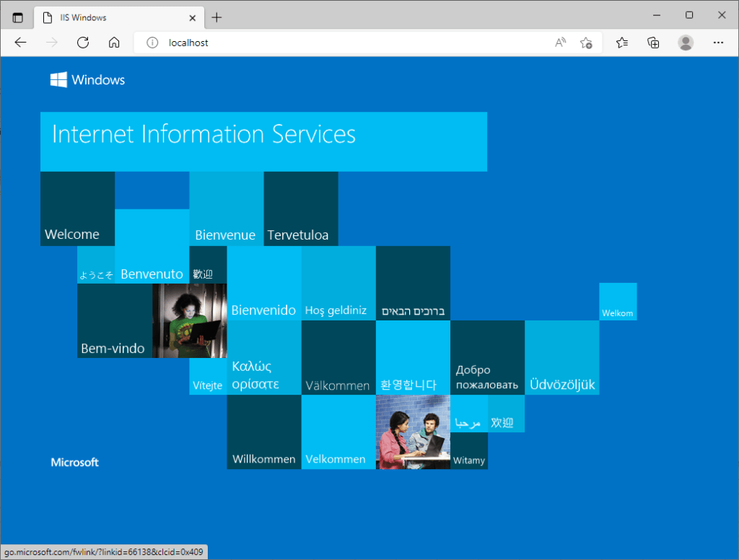This screenshot has width=739, height=560.
Task: Select the IIS Windows tab
Action: click(x=108, y=17)
